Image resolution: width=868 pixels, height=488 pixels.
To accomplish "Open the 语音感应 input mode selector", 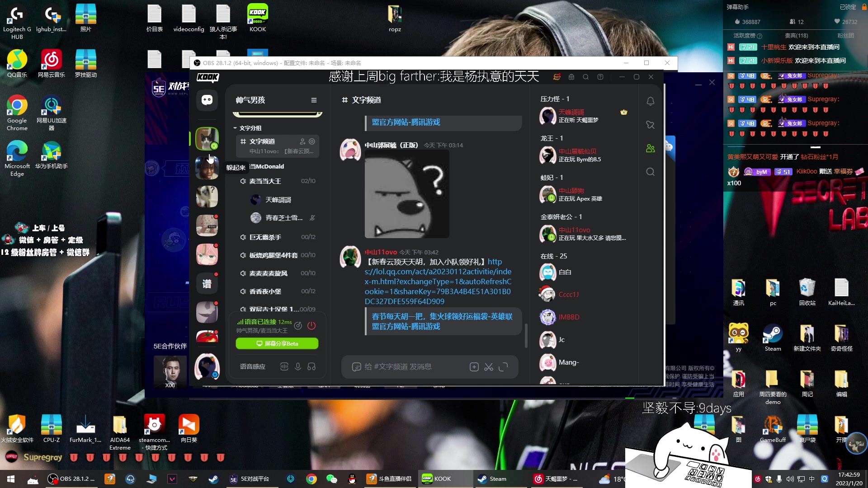I will pos(253,367).
